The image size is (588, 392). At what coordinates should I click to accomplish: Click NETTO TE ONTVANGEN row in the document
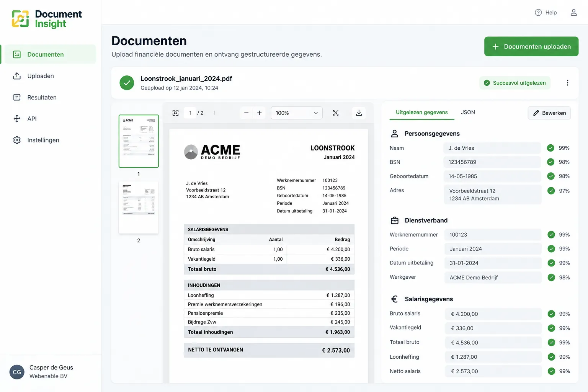(269, 350)
